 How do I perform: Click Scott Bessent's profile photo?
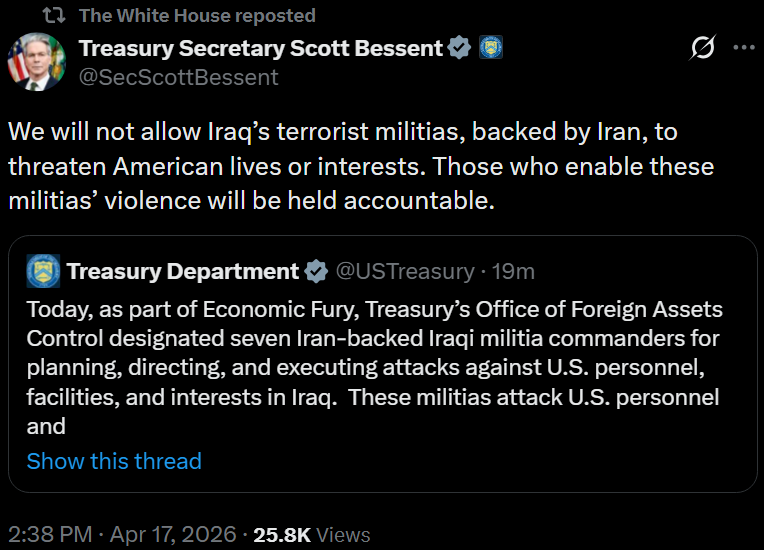click(x=32, y=61)
